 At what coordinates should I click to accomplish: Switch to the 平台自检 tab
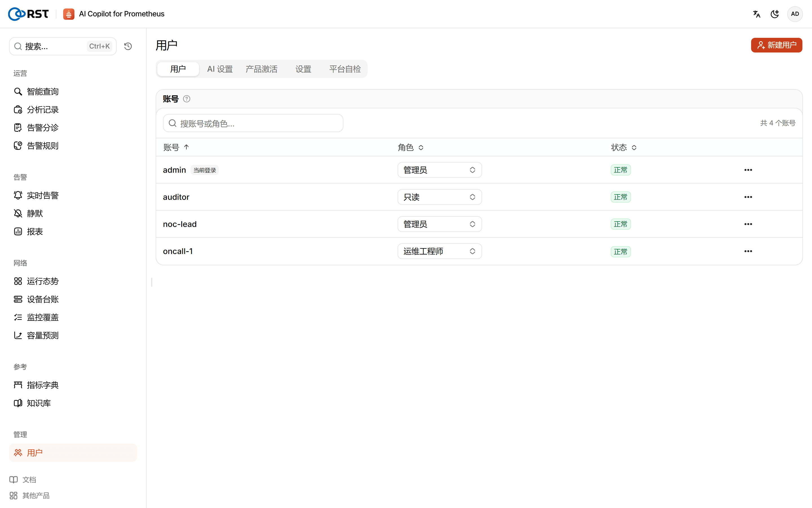click(345, 69)
